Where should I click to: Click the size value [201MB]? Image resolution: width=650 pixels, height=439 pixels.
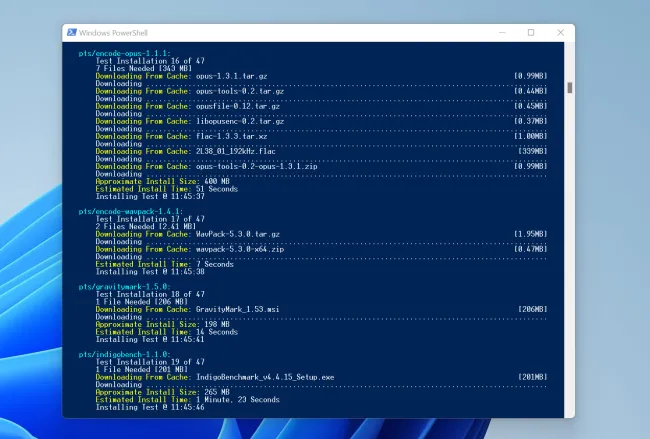tap(533, 377)
